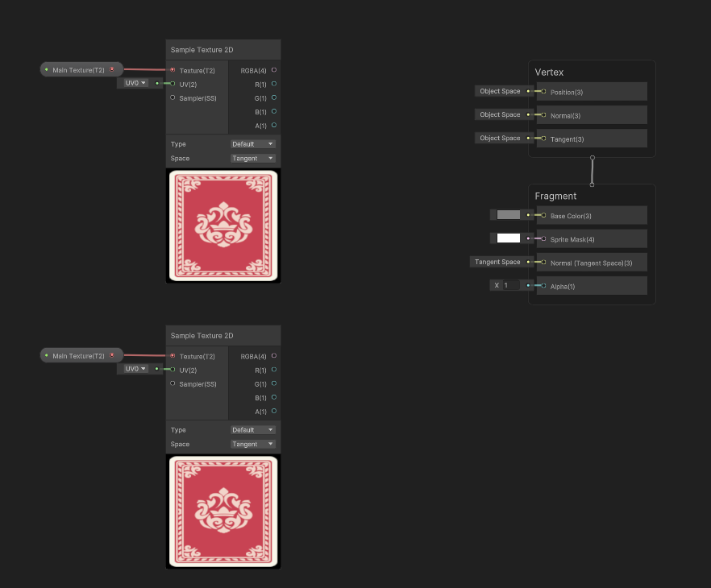The image size is (711, 588).
Task: Open the gray Base Color swatch
Action: [509, 215]
